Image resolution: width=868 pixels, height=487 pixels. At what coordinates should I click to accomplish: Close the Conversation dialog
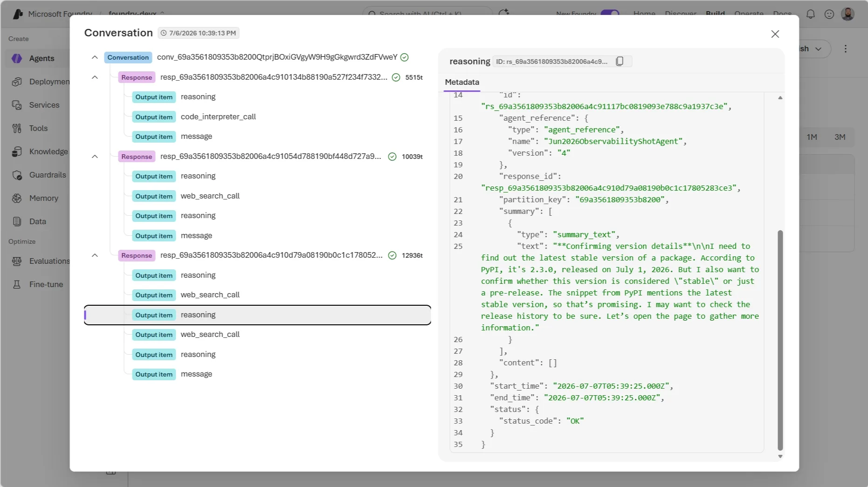pos(775,34)
